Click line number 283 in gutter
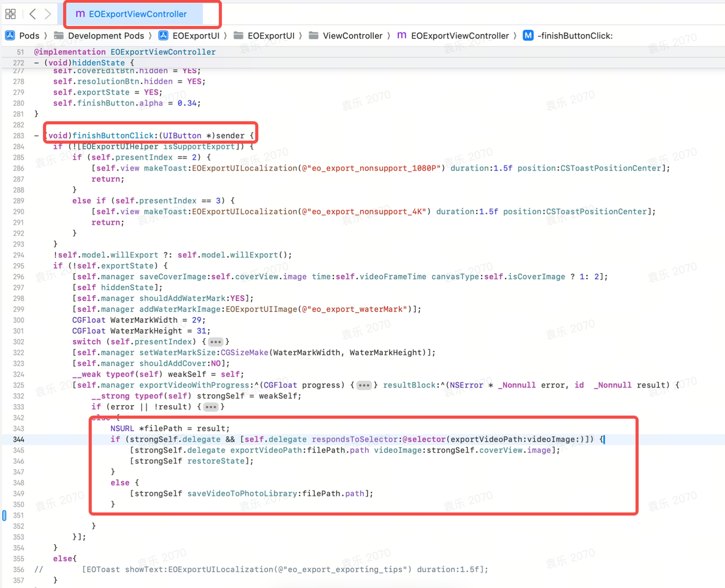The image size is (725, 588). (18, 135)
